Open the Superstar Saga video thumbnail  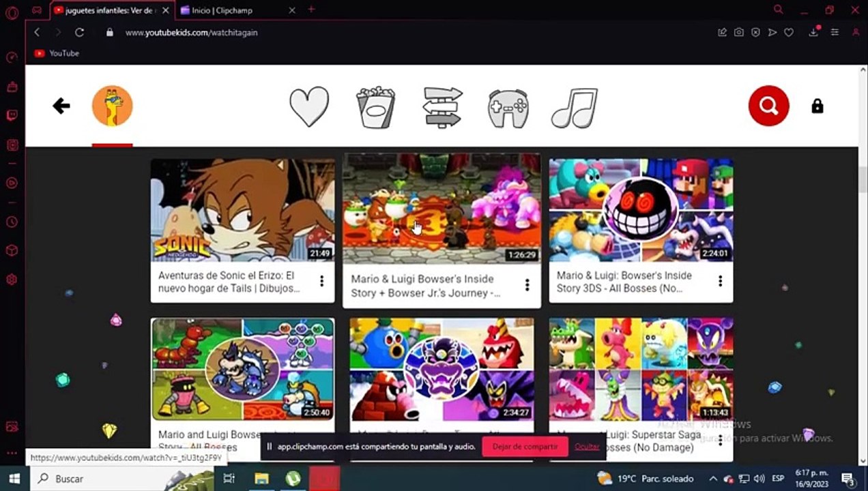[641, 370]
